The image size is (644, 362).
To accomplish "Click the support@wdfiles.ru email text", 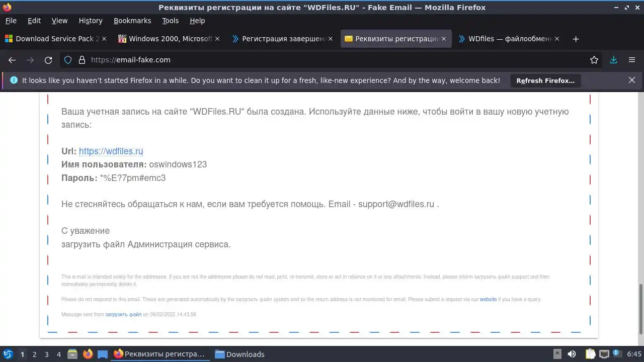I will (396, 204).
